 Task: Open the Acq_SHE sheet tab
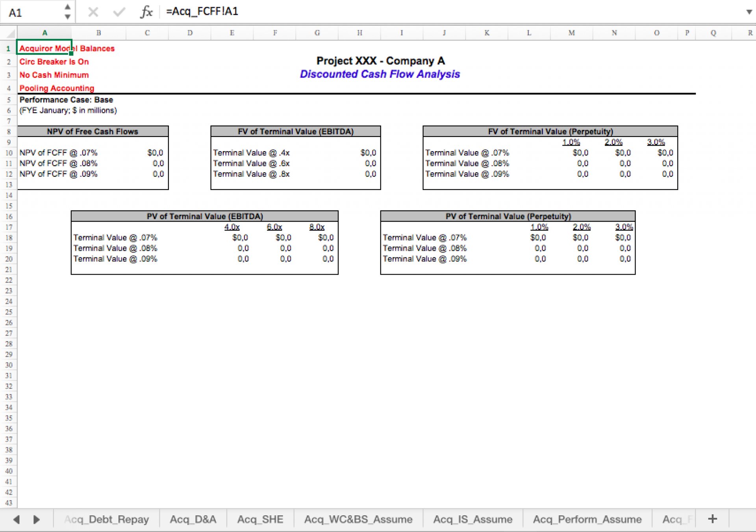pos(260,519)
